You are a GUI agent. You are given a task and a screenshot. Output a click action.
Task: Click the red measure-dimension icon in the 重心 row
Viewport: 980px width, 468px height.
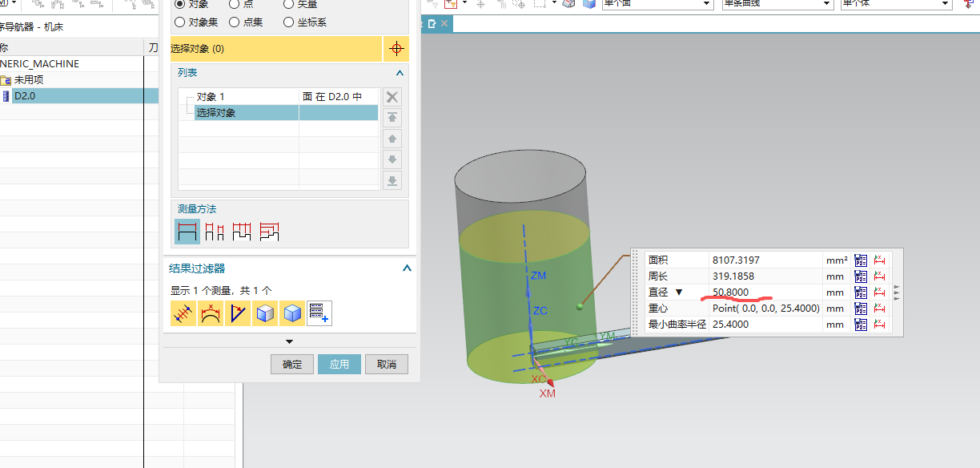880,308
